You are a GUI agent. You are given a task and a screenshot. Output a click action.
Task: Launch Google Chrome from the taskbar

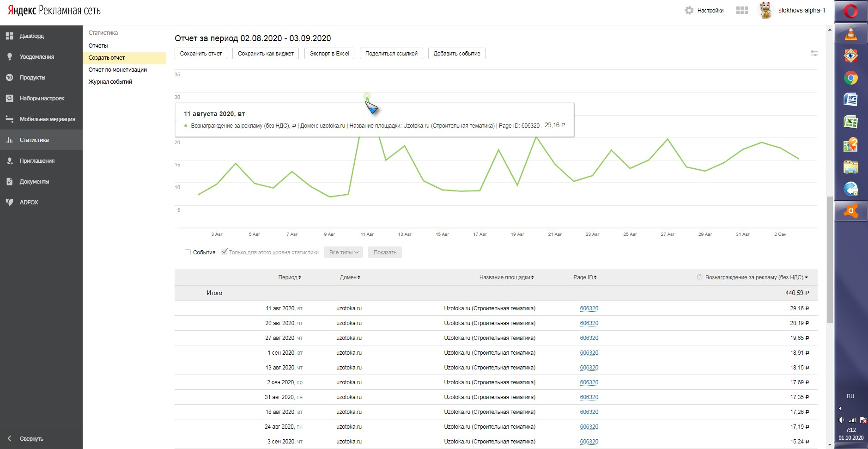(850, 78)
